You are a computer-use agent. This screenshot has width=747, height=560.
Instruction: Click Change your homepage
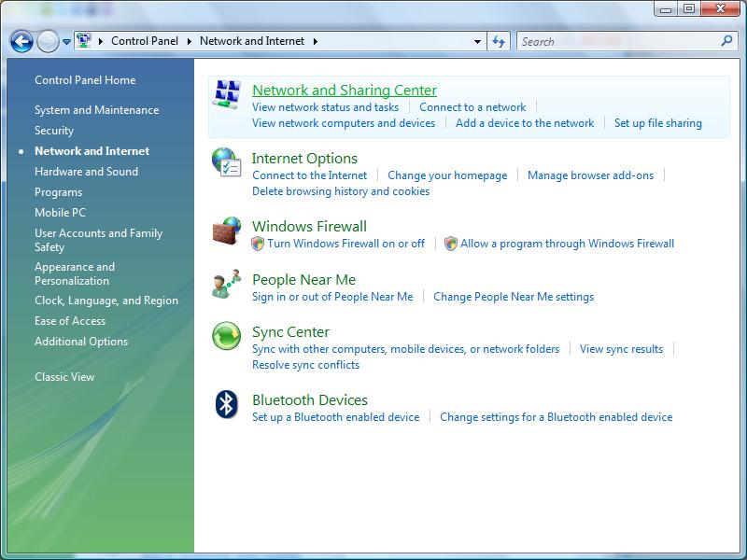[x=447, y=175]
